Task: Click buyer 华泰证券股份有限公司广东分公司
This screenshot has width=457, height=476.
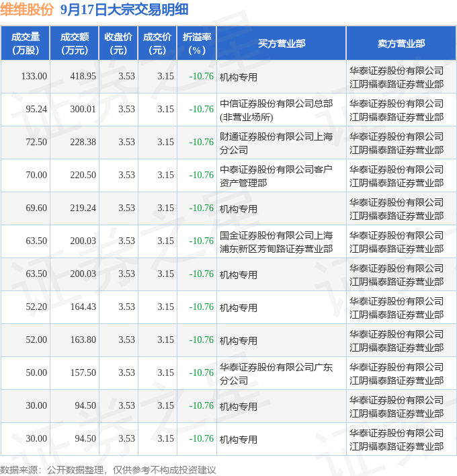Action: (x=276, y=374)
